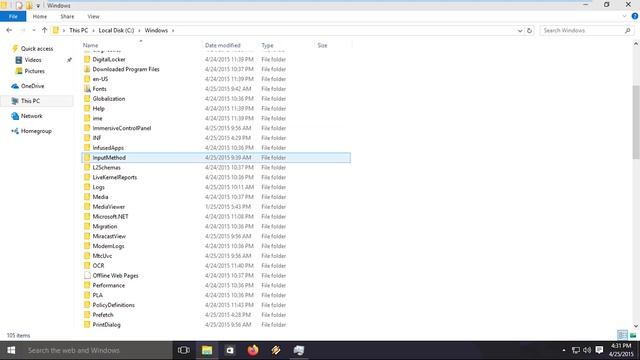Click the LiveKernelReports folder name
The height and width of the screenshot is (360, 640).
tap(115, 177)
